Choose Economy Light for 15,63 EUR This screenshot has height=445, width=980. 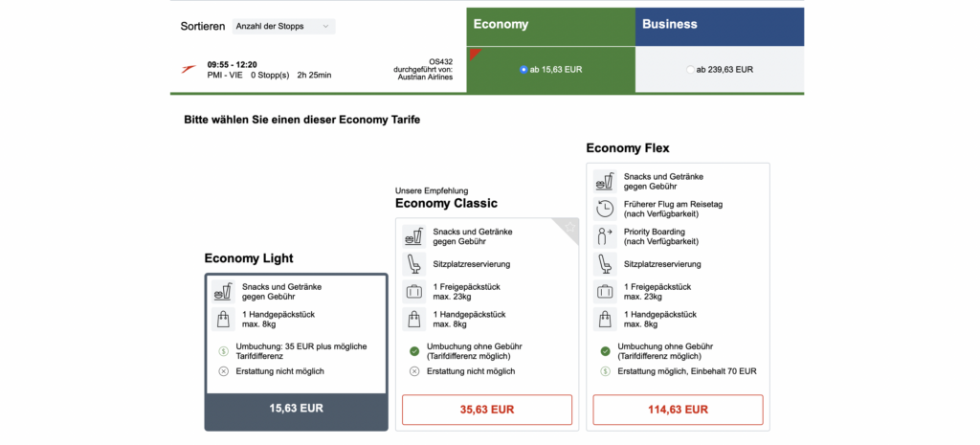(296, 408)
